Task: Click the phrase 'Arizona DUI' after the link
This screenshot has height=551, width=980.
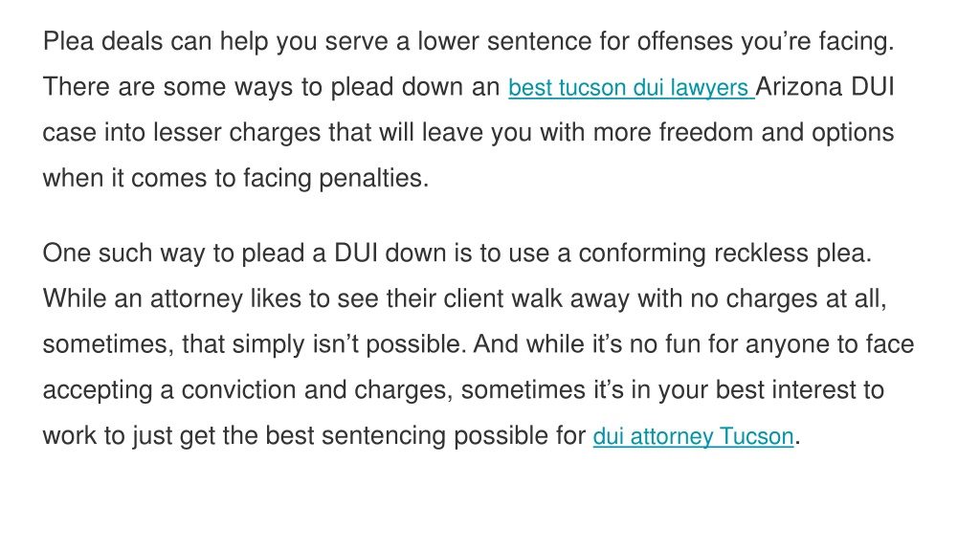Action: click(825, 87)
